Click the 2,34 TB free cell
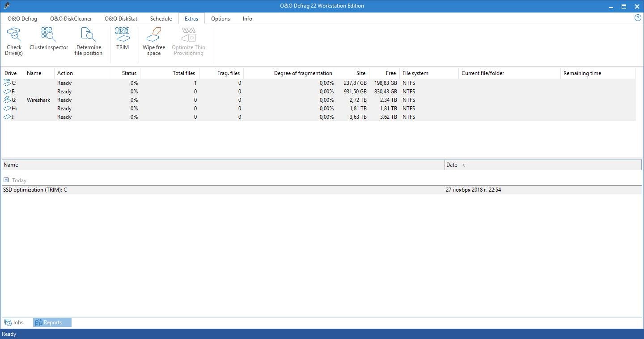 (x=388, y=100)
